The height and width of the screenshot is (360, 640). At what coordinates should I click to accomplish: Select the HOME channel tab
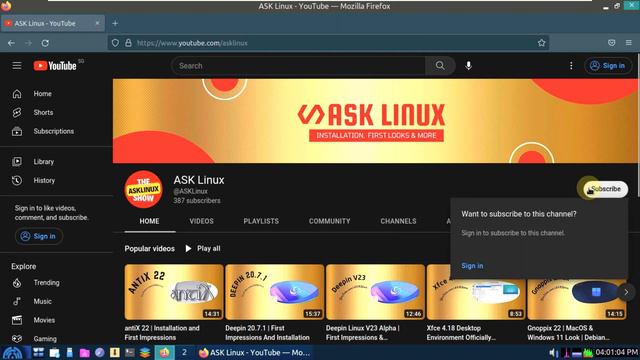click(x=149, y=221)
